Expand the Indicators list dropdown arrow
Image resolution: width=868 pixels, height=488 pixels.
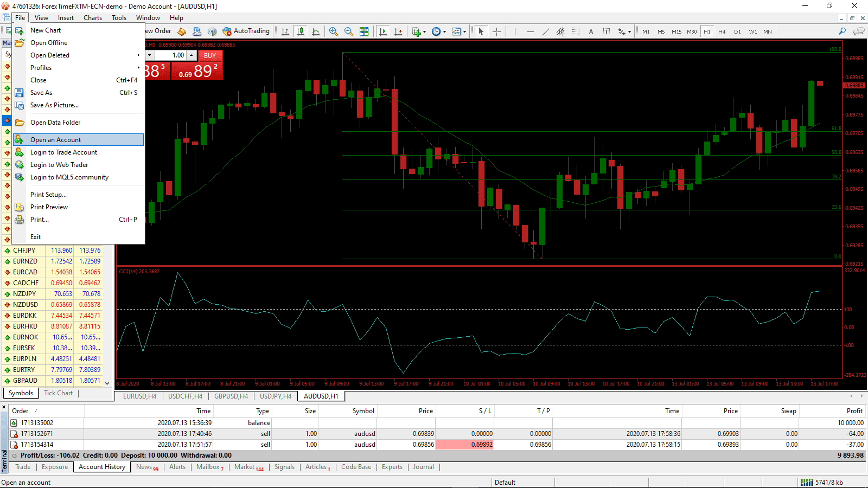pyautogui.click(x=424, y=31)
